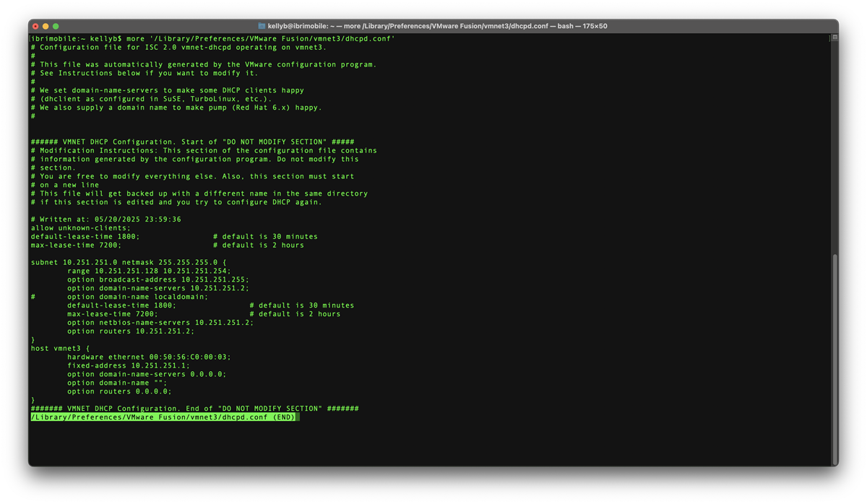Click the prompt line running the more command
Image resolution: width=867 pixels, height=504 pixels.
pyautogui.click(x=213, y=39)
